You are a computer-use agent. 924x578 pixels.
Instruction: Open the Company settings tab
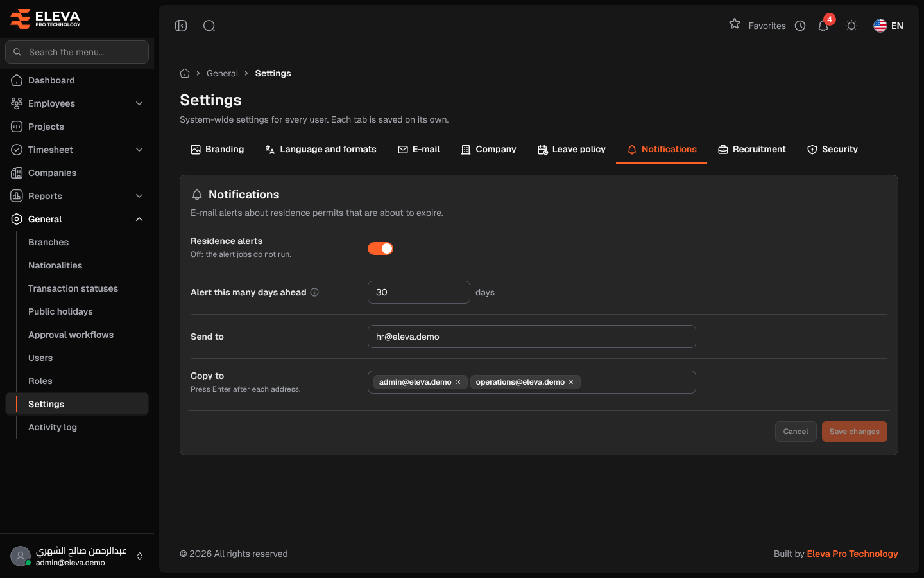click(x=488, y=149)
